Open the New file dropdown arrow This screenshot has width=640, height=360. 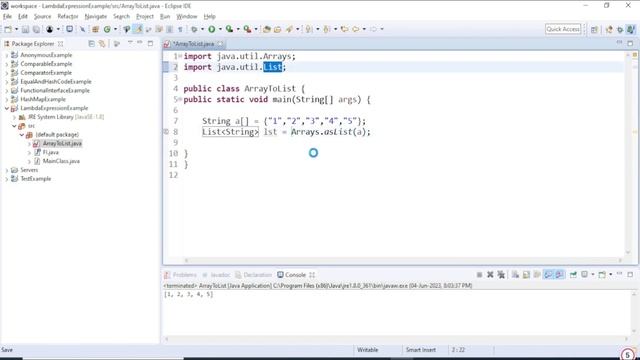[16, 29]
